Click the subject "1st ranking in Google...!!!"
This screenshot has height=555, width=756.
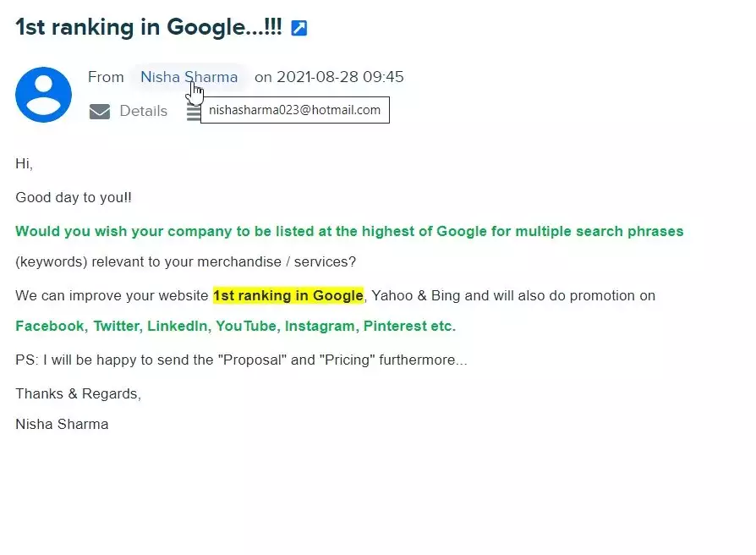click(x=149, y=27)
